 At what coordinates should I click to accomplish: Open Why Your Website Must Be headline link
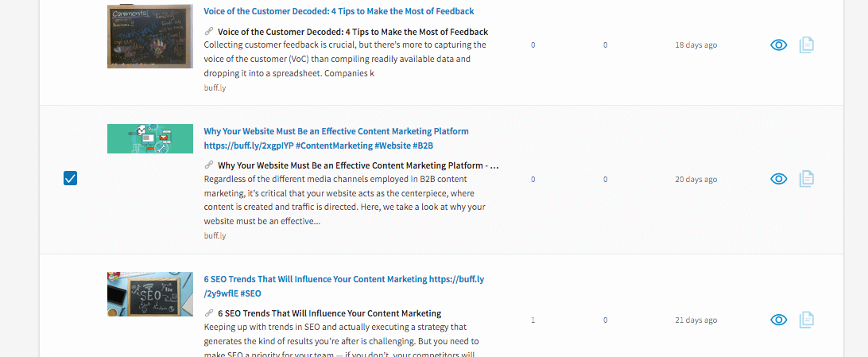coord(335,131)
